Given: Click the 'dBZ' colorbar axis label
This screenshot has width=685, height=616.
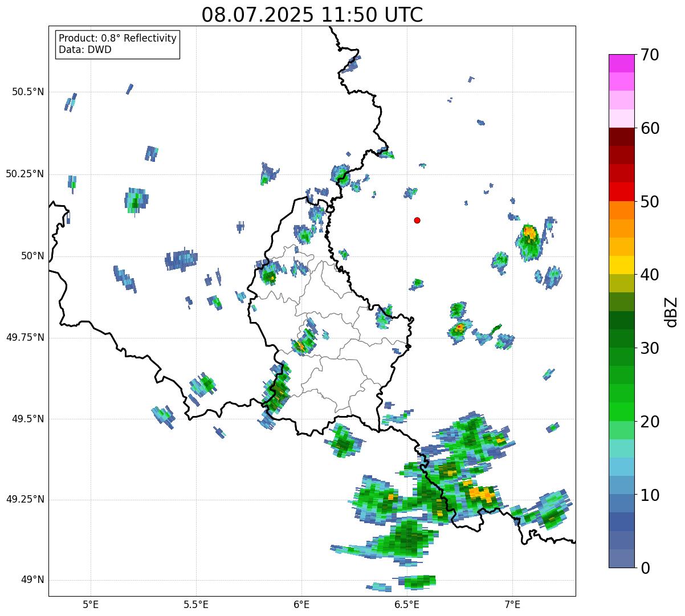Looking at the screenshot, I should (x=671, y=311).
